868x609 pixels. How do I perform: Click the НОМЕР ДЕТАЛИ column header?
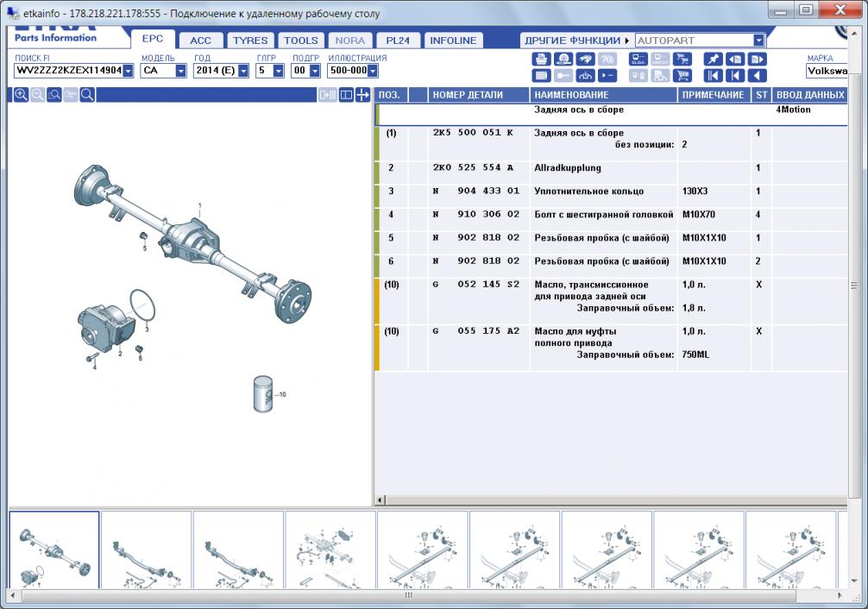[x=478, y=95]
